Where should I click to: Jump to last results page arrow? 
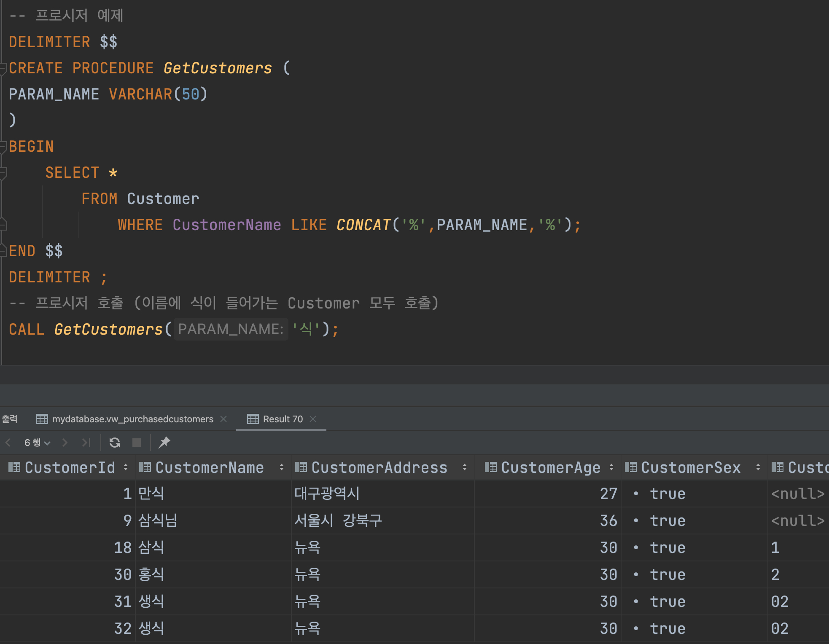click(86, 442)
